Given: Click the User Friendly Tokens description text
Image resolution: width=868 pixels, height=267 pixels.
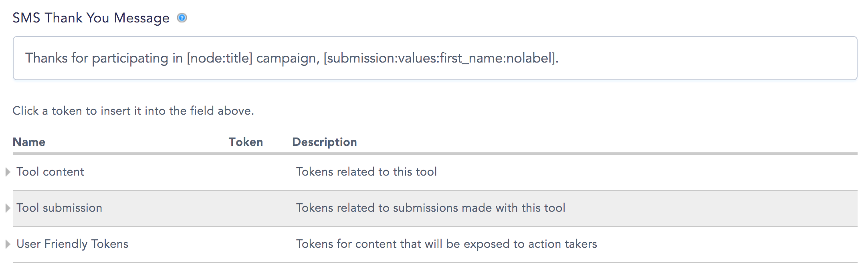Looking at the screenshot, I should [x=446, y=244].
